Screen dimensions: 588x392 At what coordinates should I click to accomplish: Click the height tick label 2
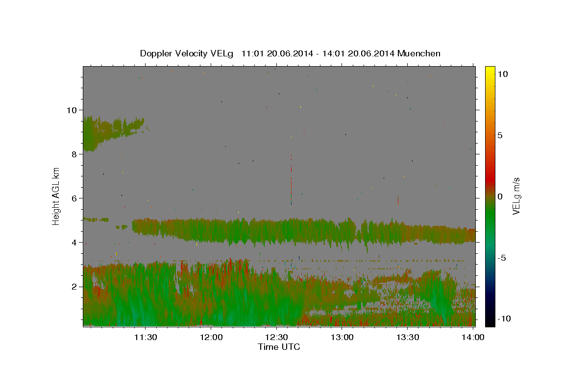(x=75, y=286)
